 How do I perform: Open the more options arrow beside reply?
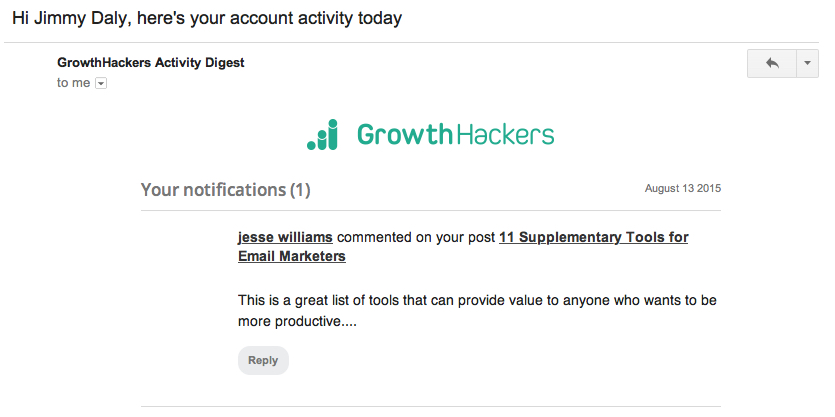[807, 63]
